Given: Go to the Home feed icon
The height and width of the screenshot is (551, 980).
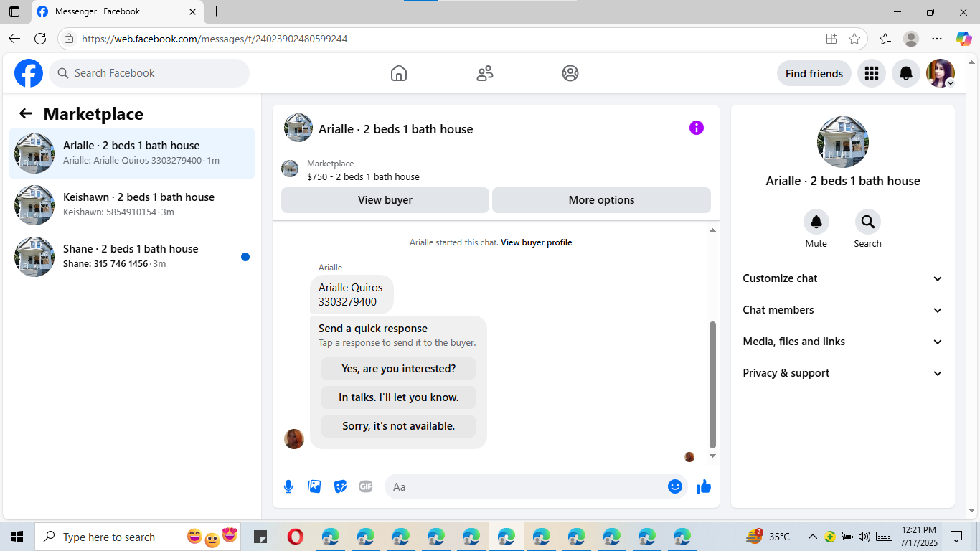Looking at the screenshot, I should [x=399, y=73].
